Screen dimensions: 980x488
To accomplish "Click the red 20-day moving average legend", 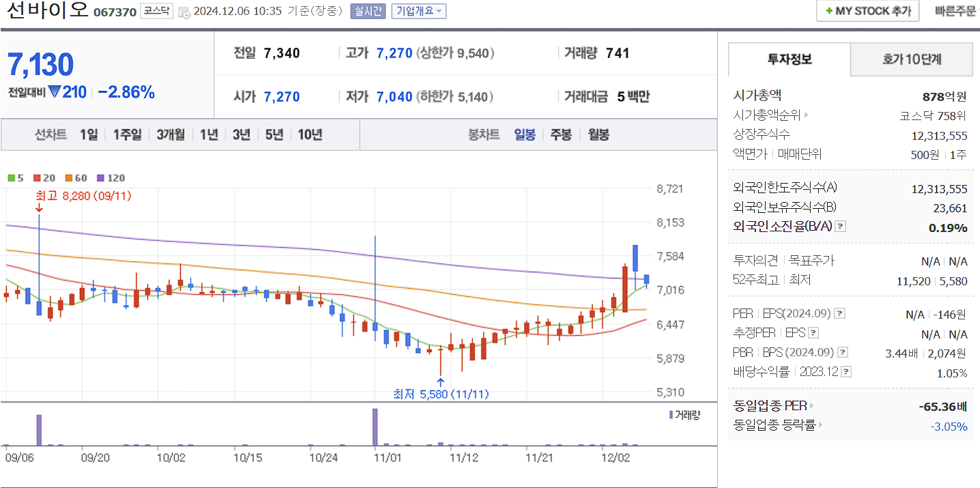I will [x=44, y=178].
